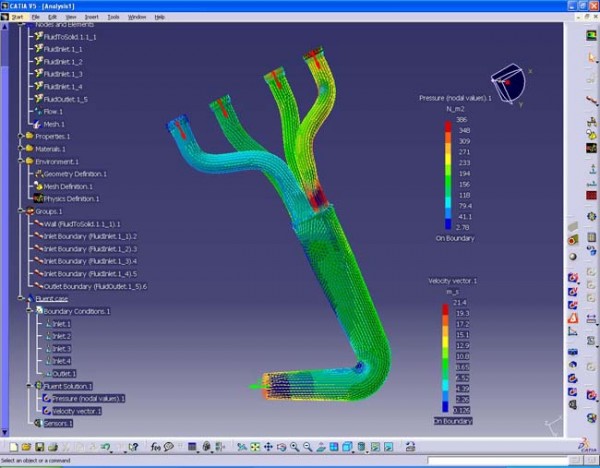
Task: Click the underlined Fluent case item
Action: click(52, 298)
